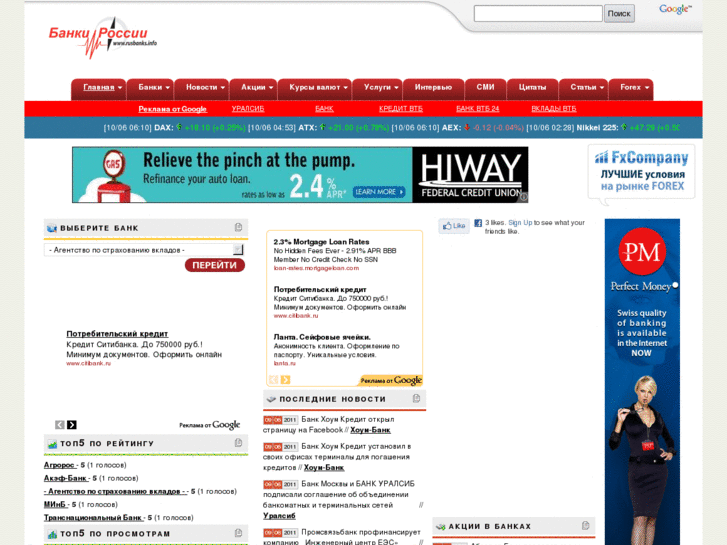Click the Последние новости panel document icon
Viewport: 727px width, 545px height.
416,398
